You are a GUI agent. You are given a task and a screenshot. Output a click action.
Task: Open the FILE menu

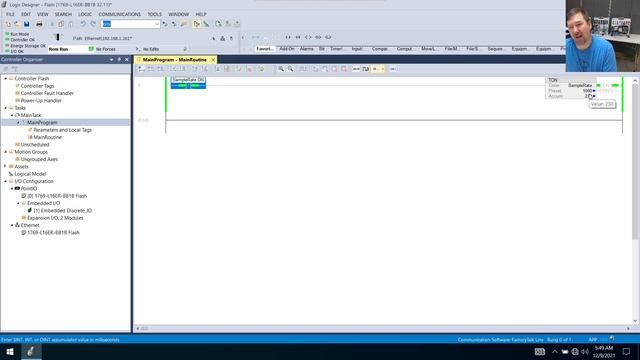point(10,14)
